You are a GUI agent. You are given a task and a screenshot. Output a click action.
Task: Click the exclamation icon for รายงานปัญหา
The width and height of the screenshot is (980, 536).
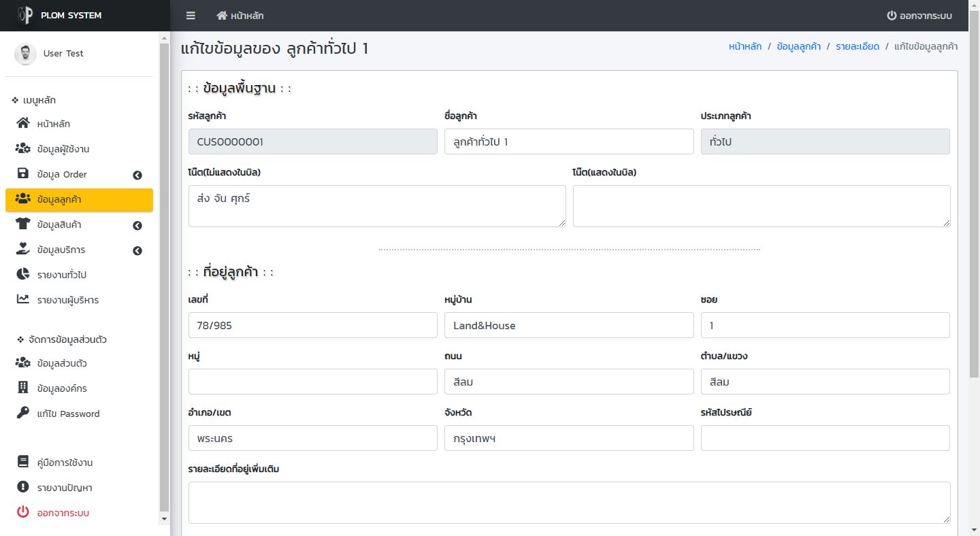click(23, 488)
